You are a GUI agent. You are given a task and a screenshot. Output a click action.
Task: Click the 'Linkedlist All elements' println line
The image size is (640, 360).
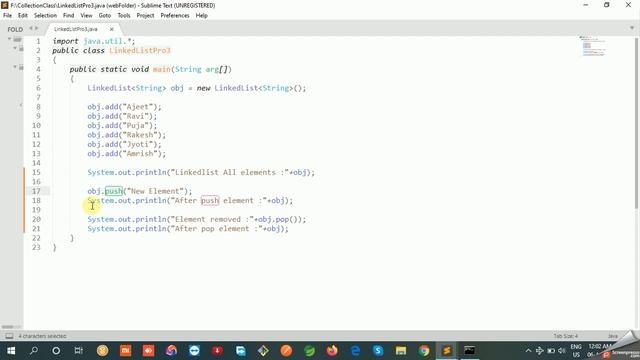[201, 173]
